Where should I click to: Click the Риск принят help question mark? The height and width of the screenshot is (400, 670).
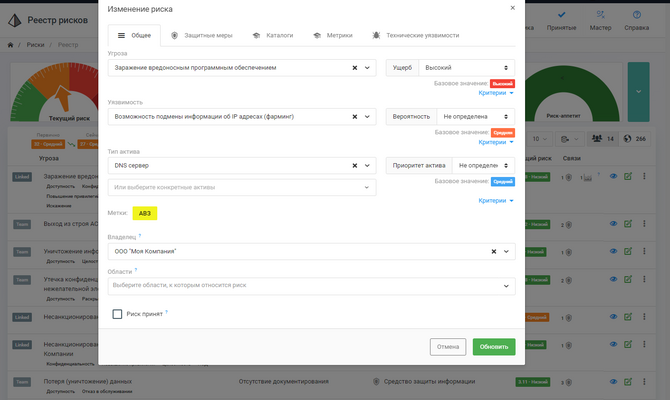(x=166, y=312)
